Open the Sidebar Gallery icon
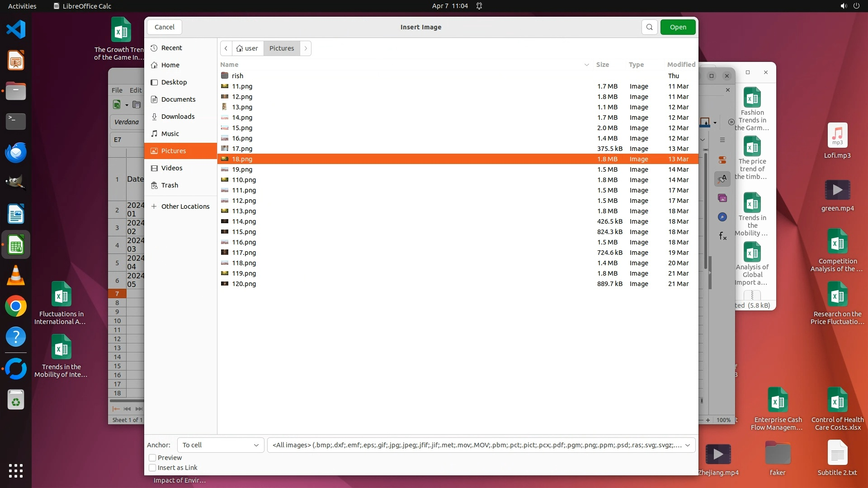Screen dimensions: 868x488 tap(722, 198)
